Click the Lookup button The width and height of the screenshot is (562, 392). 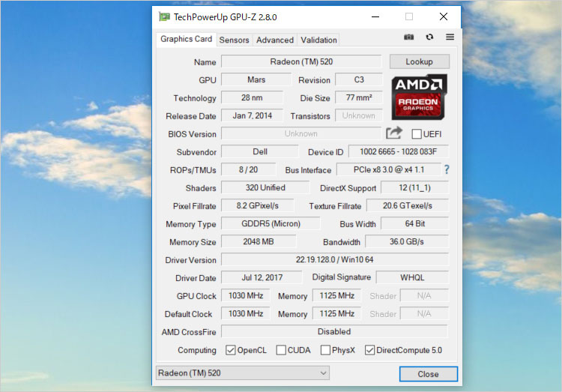point(420,61)
